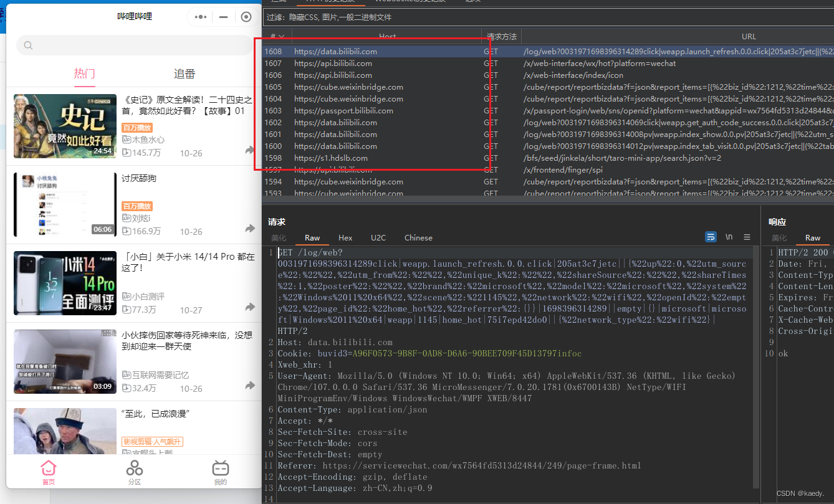The height and width of the screenshot is (504, 834).
Task: Switch request view to U2C tab
Action: click(x=378, y=238)
